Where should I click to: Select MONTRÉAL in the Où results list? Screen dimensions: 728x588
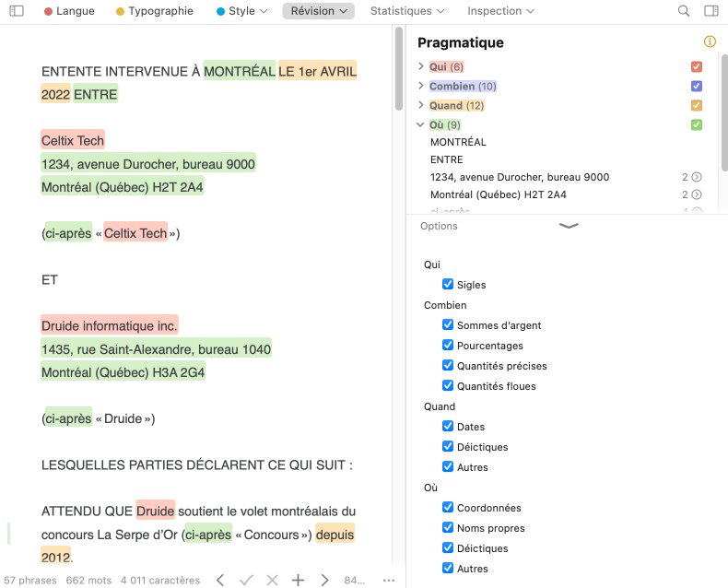tap(458, 142)
